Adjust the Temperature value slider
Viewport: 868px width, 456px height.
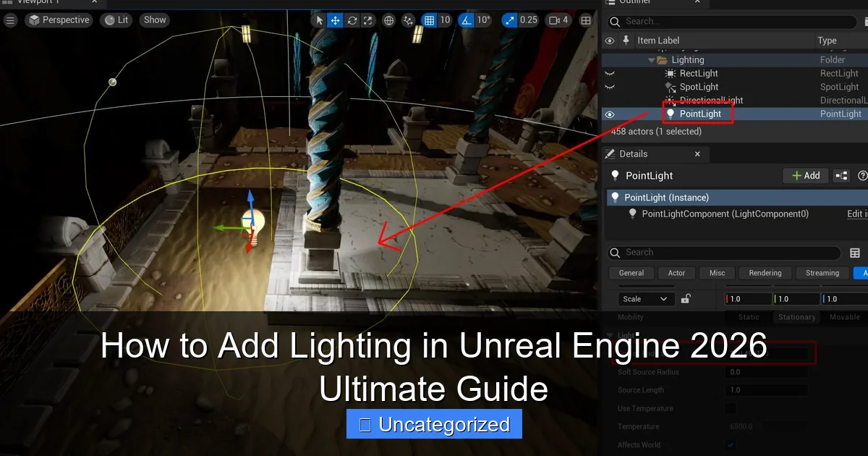point(767,426)
